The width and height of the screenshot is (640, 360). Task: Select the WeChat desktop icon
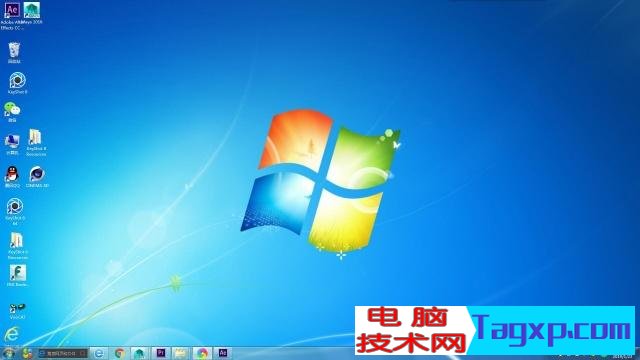coord(12,110)
